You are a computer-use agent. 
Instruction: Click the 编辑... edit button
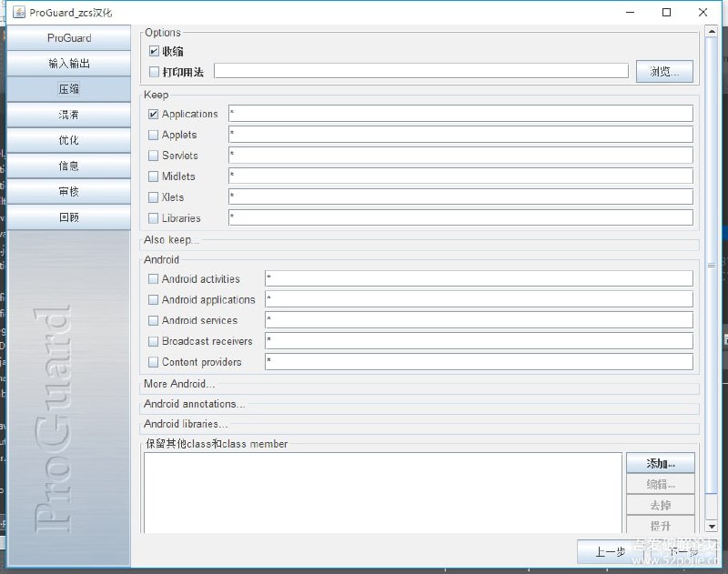point(661,484)
